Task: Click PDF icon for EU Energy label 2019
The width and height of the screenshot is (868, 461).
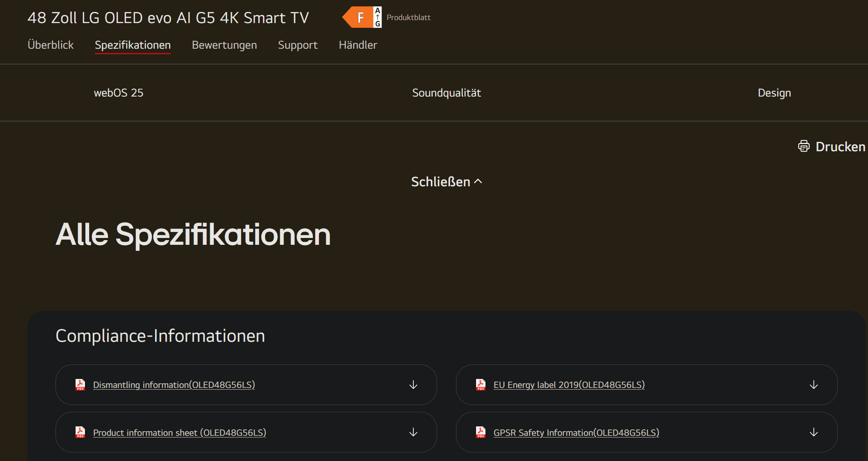Action: [x=481, y=385]
